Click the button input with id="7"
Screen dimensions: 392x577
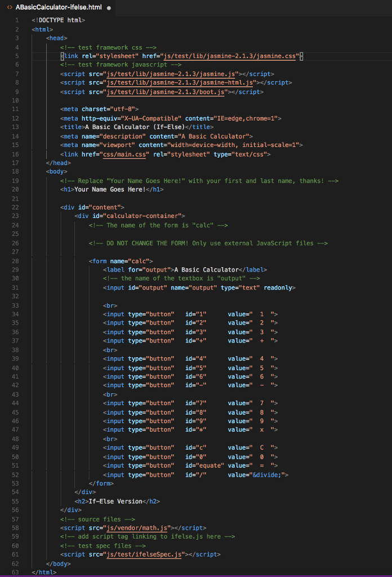(190, 403)
